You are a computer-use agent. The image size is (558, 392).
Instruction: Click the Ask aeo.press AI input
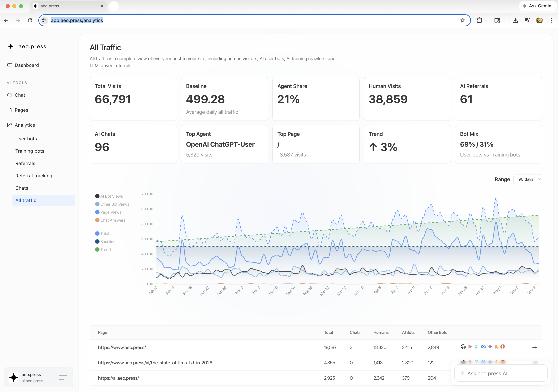pyautogui.click(x=501, y=373)
